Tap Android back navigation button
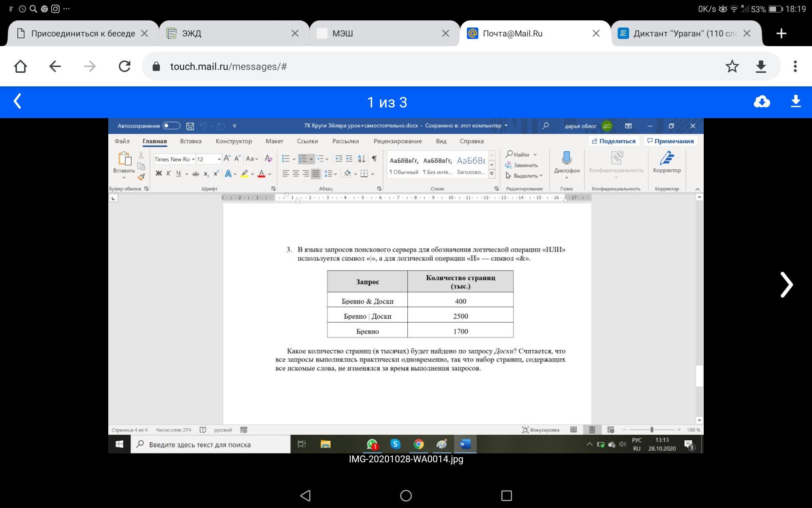Viewport: 812px width, 508px height. click(305, 495)
